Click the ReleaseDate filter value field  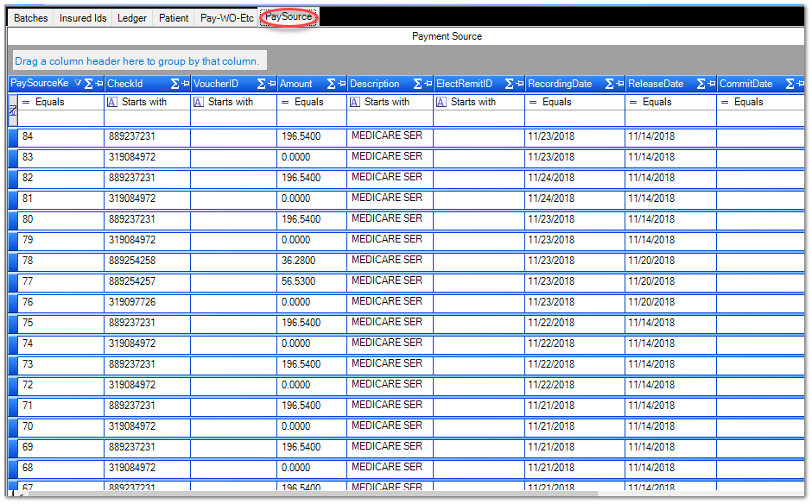click(x=671, y=118)
